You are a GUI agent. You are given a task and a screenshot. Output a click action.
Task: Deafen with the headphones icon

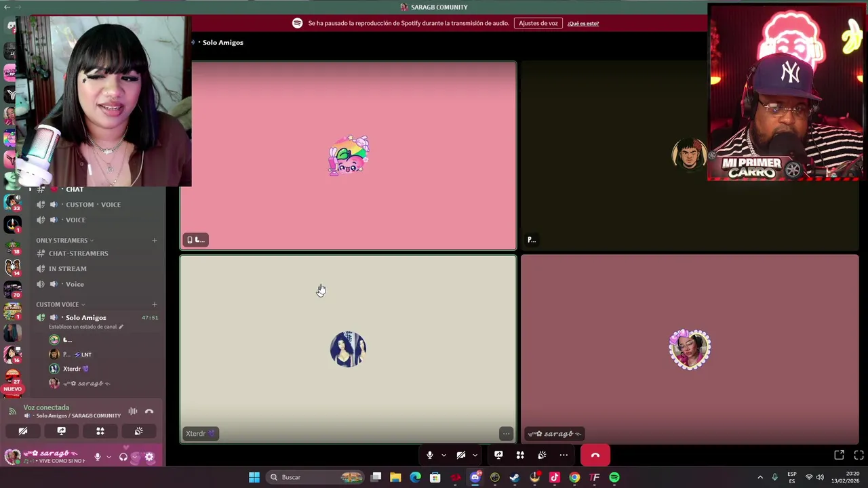tap(123, 457)
